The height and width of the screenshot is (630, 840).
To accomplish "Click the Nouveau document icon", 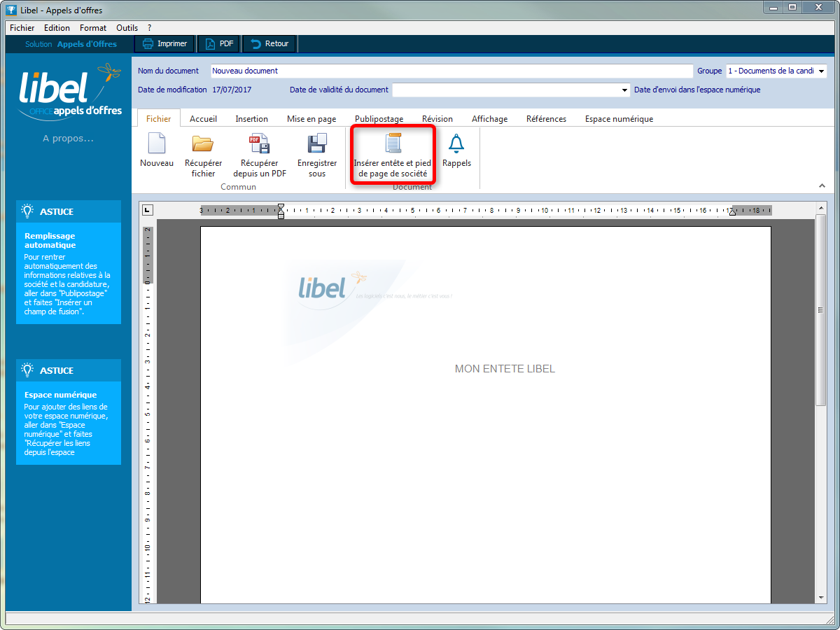I will point(157,143).
